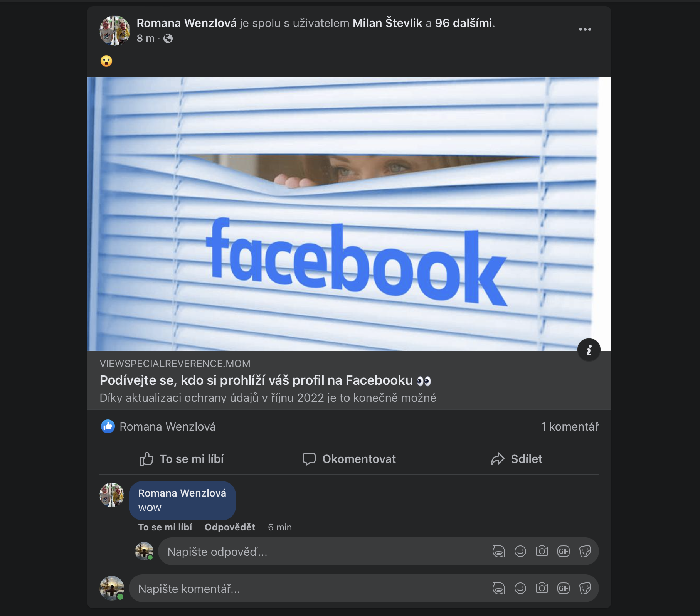Click the VIEWSPECIALREVERENCE.MOM domain text
The height and width of the screenshot is (616, 700).
(x=175, y=364)
